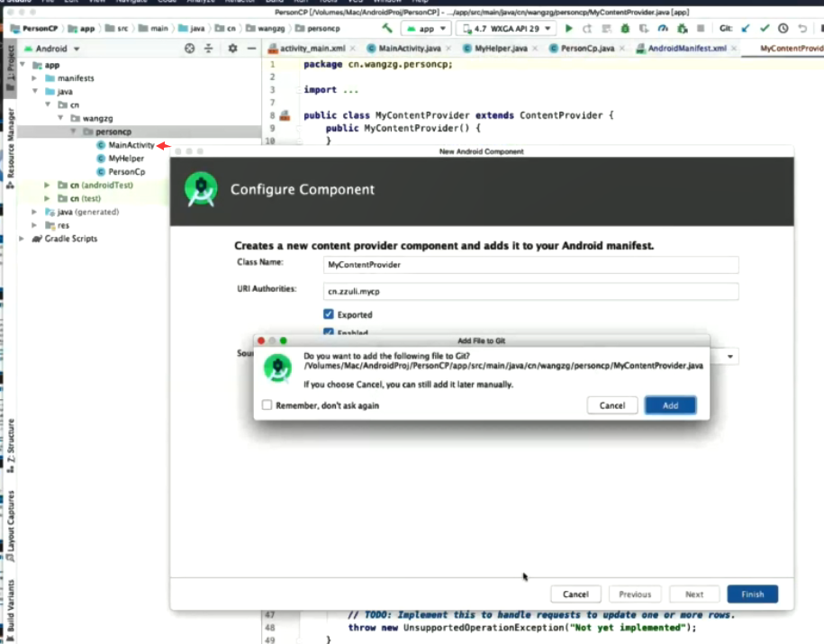Click the Apply Changes and Restart icon

pyautogui.click(x=587, y=29)
